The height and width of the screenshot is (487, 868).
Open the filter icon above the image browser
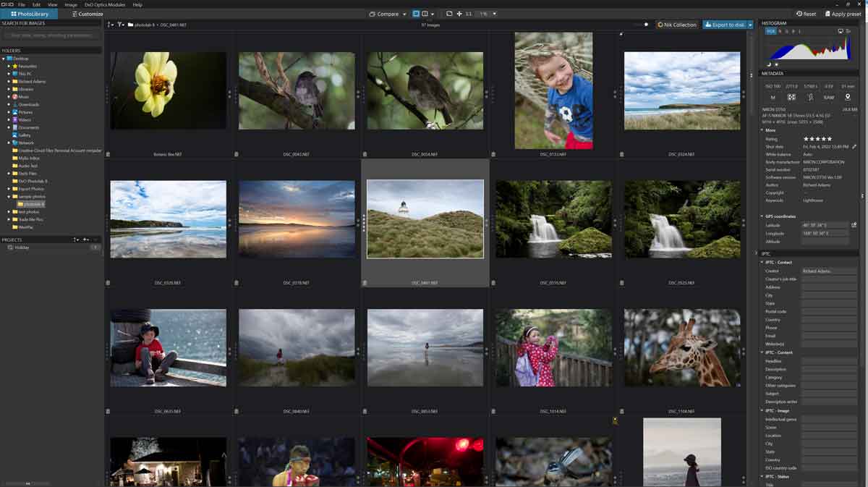[119, 24]
